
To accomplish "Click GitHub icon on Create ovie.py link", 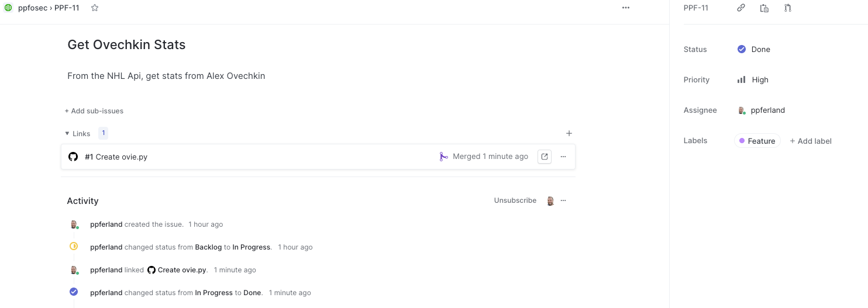I will click(x=73, y=157).
